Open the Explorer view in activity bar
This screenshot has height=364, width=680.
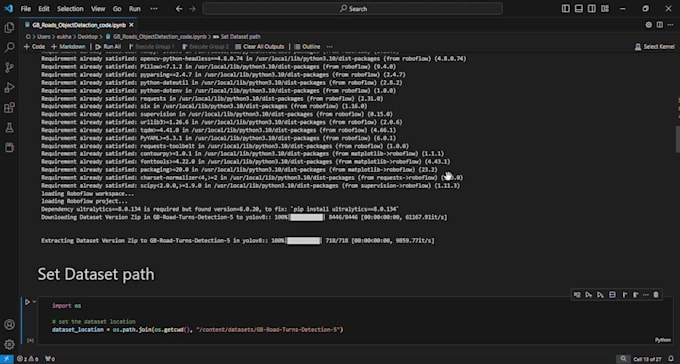(x=9, y=28)
